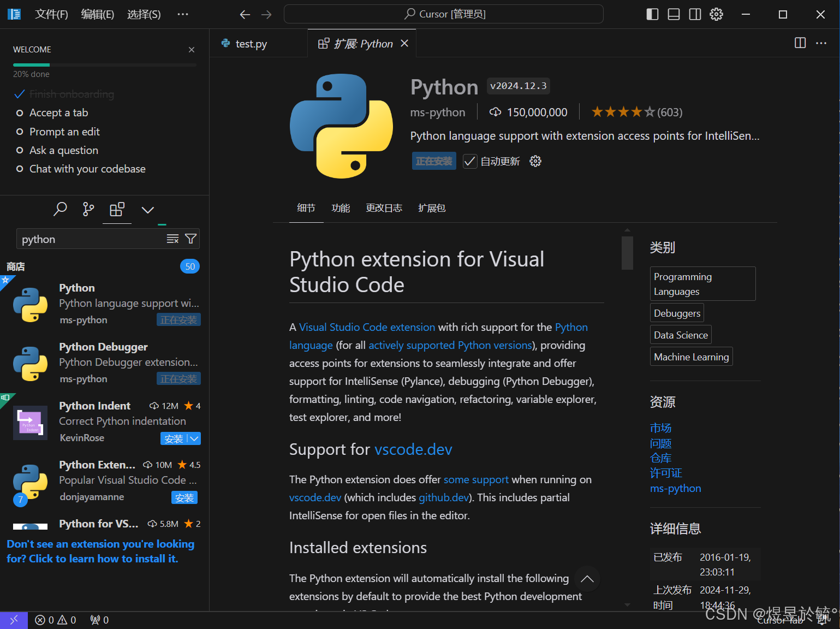The image size is (840, 629).
Task: Open Python Indent install dropdown arrow
Action: click(x=194, y=438)
